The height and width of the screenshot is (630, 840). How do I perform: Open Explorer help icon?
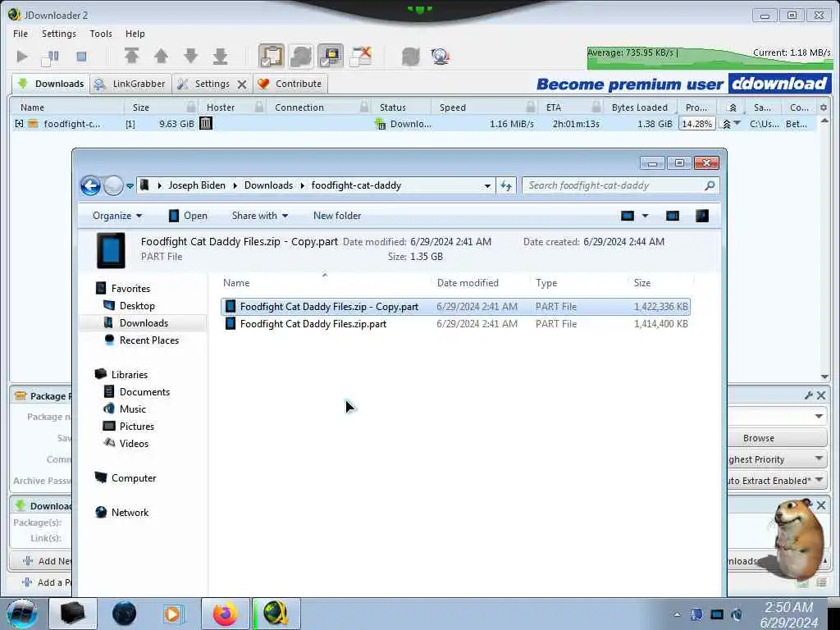pyautogui.click(x=702, y=216)
